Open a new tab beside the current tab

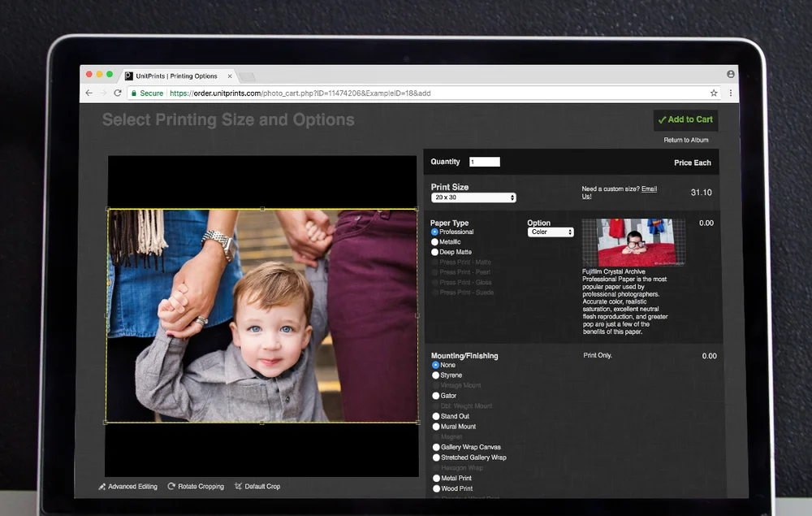click(x=247, y=76)
